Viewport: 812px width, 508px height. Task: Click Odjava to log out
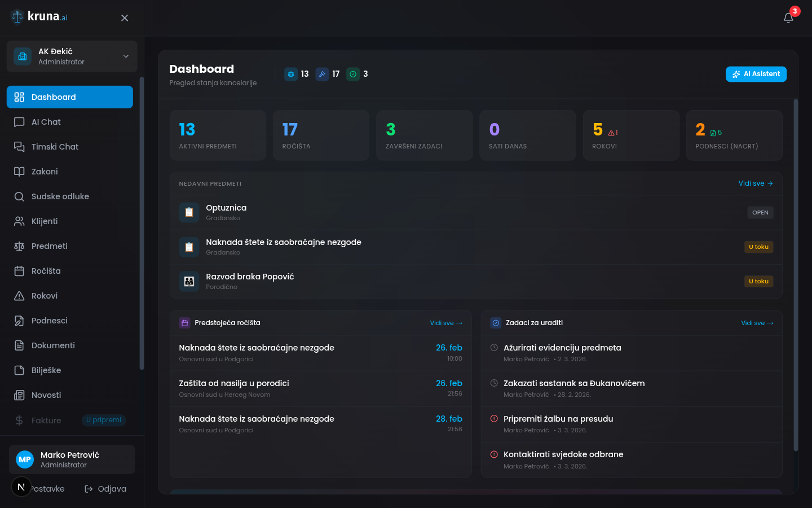pyautogui.click(x=105, y=489)
